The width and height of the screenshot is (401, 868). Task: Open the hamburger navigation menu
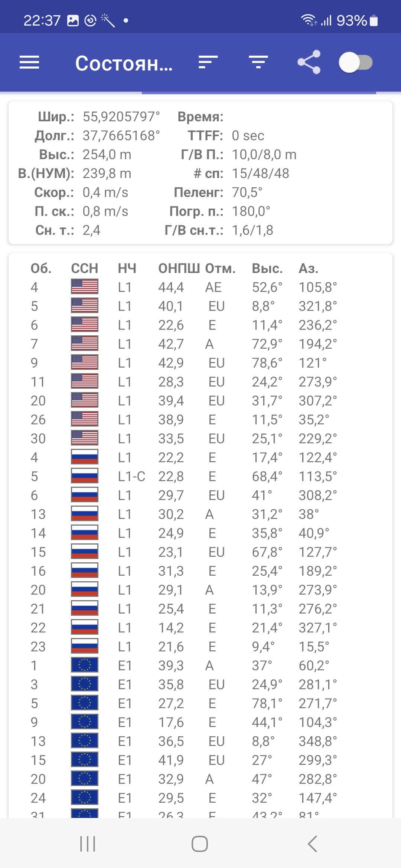point(29,62)
